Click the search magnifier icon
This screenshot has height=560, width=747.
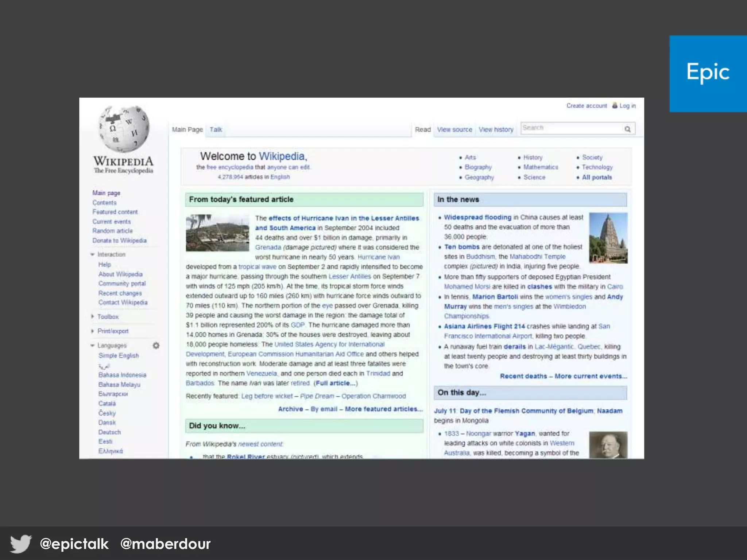tap(627, 129)
